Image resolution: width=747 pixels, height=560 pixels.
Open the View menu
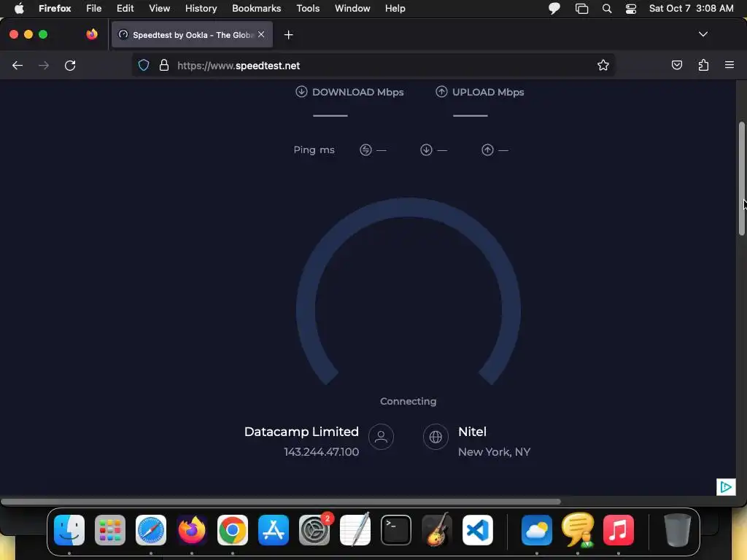159,8
